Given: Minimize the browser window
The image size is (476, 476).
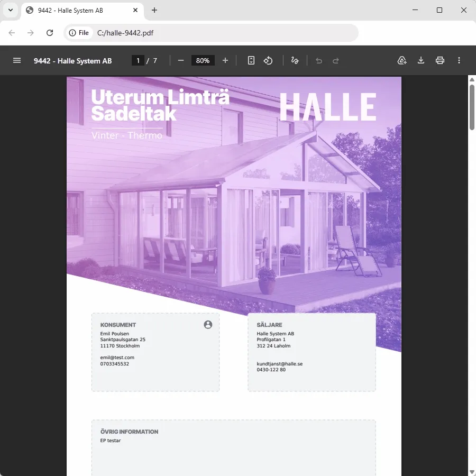Looking at the screenshot, I should coord(415,10).
